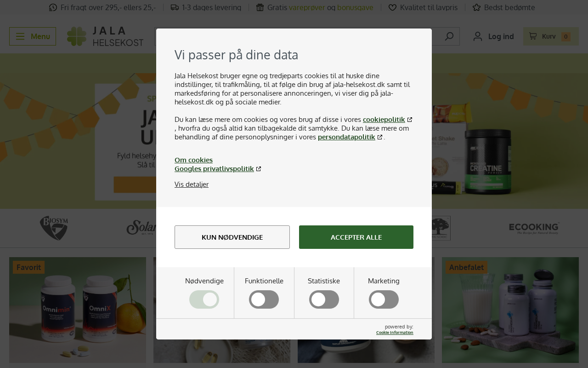Click the Kun nødvendige button
This screenshot has height=368, width=588.
point(232,237)
